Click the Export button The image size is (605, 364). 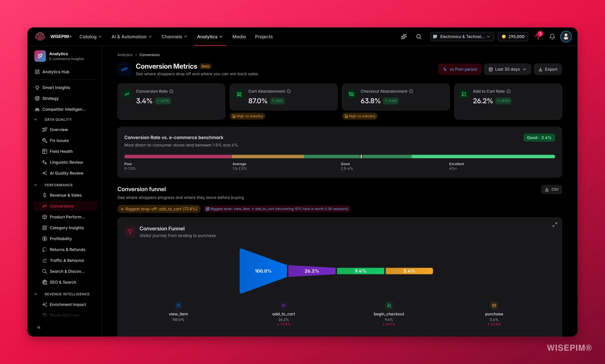[548, 69]
